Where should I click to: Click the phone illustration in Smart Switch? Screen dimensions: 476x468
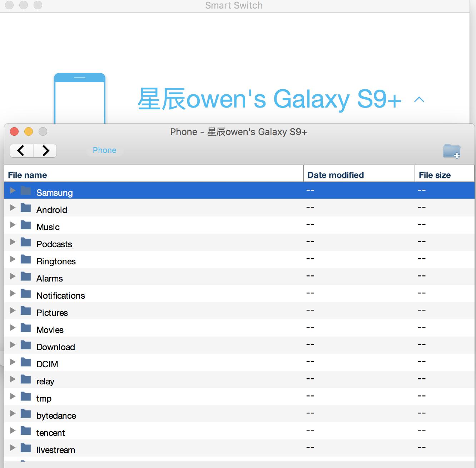pos(80,96)
